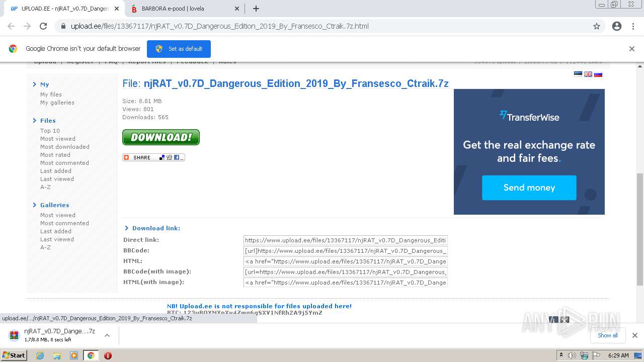The width and height of the screenshot is (644, 362).
Task: Open the volume speaker tray icon
Action: [x=572, y=355]
